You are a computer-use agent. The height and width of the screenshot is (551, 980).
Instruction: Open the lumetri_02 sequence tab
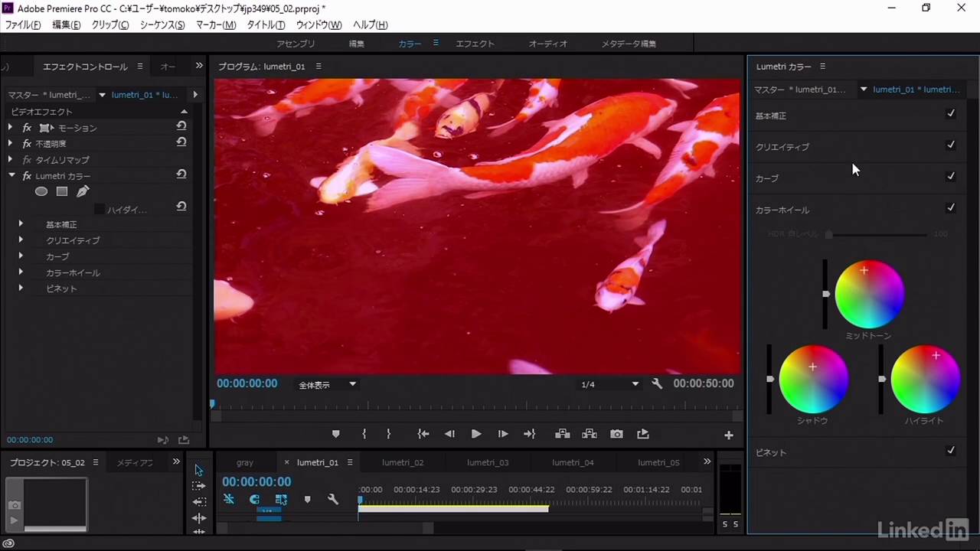click(403, 462)
